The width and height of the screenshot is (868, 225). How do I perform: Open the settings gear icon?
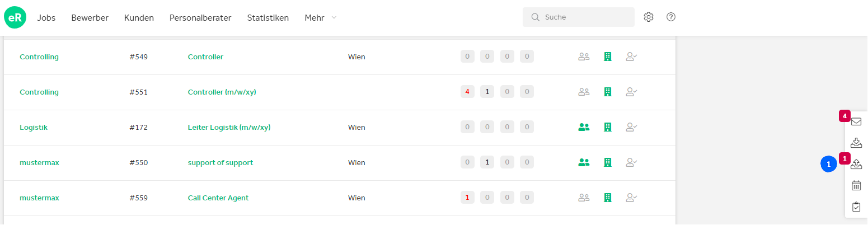coord(649,17)
